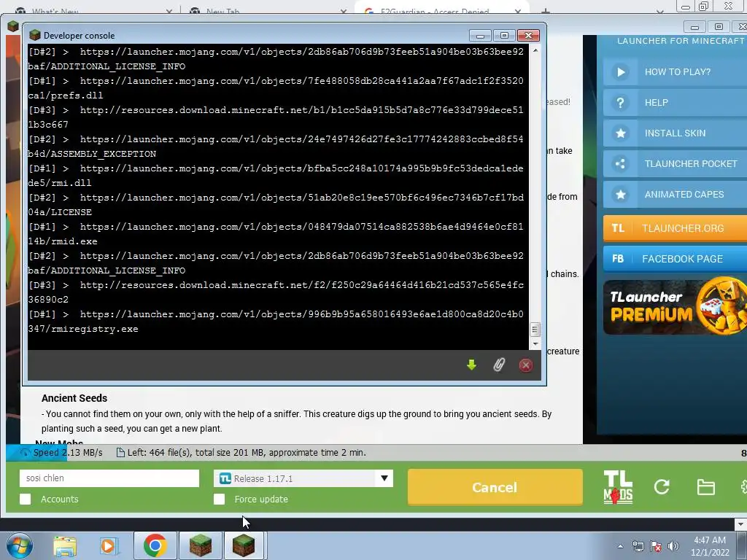
Task: Click the volume speaker tray icon
Action: click(673, 546)
